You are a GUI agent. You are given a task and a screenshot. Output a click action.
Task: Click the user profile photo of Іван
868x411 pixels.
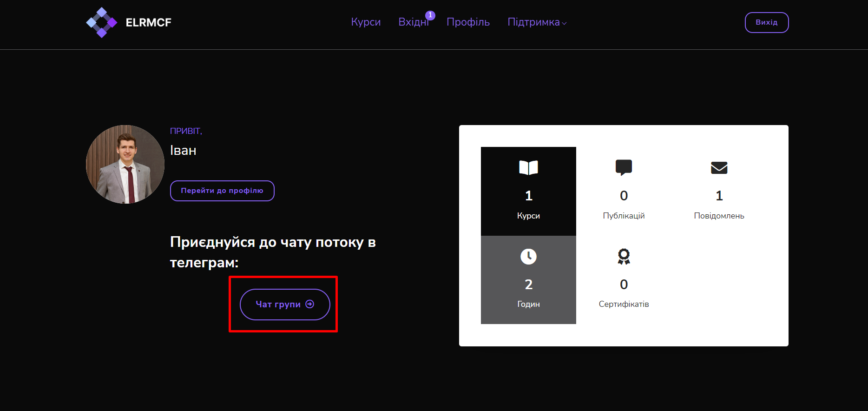pos(125,164)
